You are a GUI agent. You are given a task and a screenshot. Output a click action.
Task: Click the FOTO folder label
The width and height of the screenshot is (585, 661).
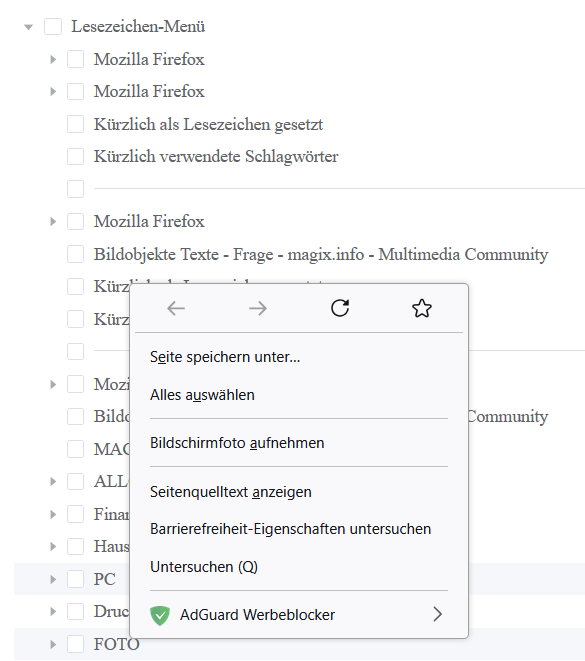tap(116, 645)
